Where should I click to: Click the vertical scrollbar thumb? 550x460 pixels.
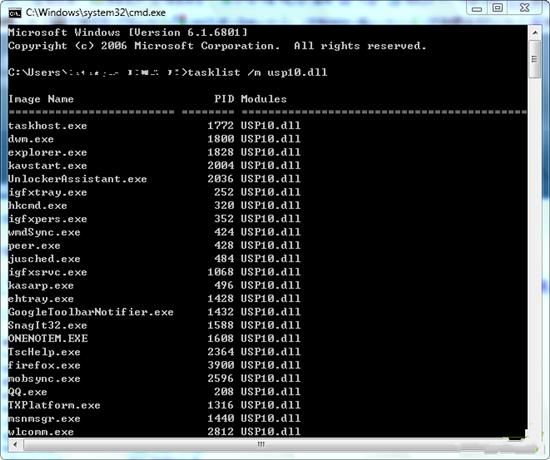(x=535, y=59)
